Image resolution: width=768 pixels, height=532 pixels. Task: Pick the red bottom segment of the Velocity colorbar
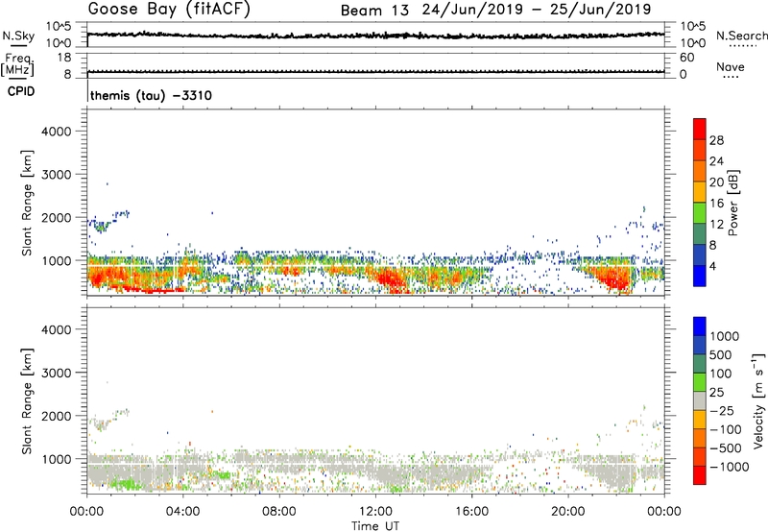700,475
